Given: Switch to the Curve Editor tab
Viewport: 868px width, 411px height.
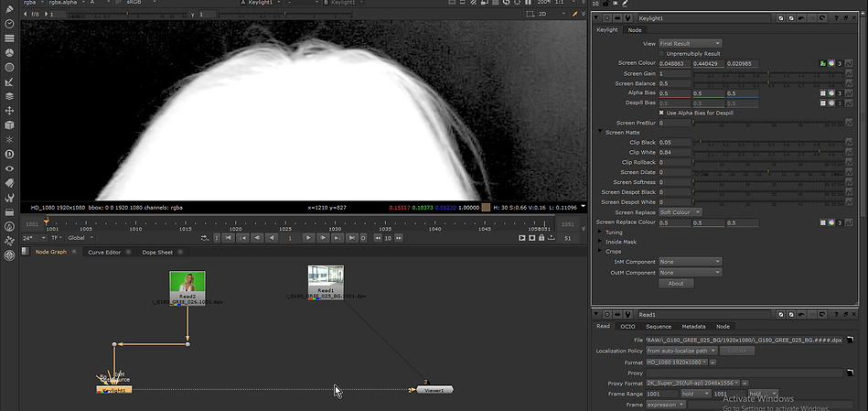Looking at the screenshot, I should pos(104,252).
